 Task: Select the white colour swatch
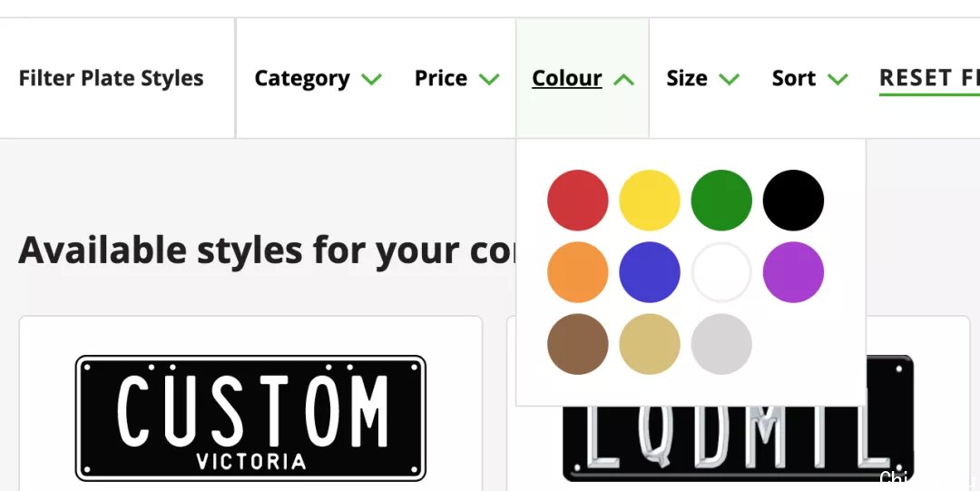721,272
